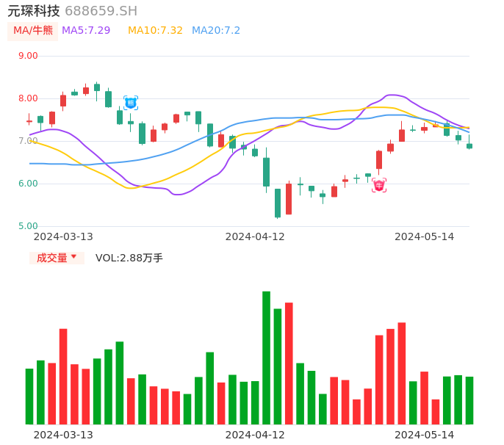Image resolution: width=504 pixels, height=445 pixels.
Task: Click the MA20:7.2 legend label
Action: point(216,31)
